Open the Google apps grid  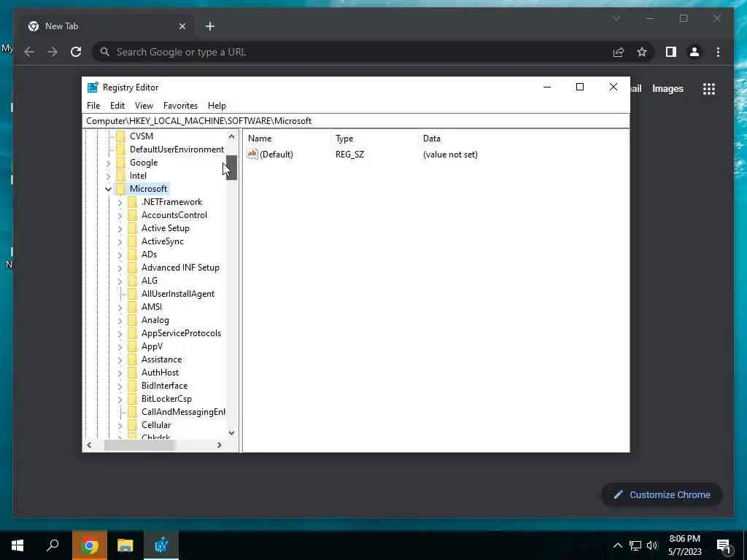pyautogui.click(x=709, y=88)
